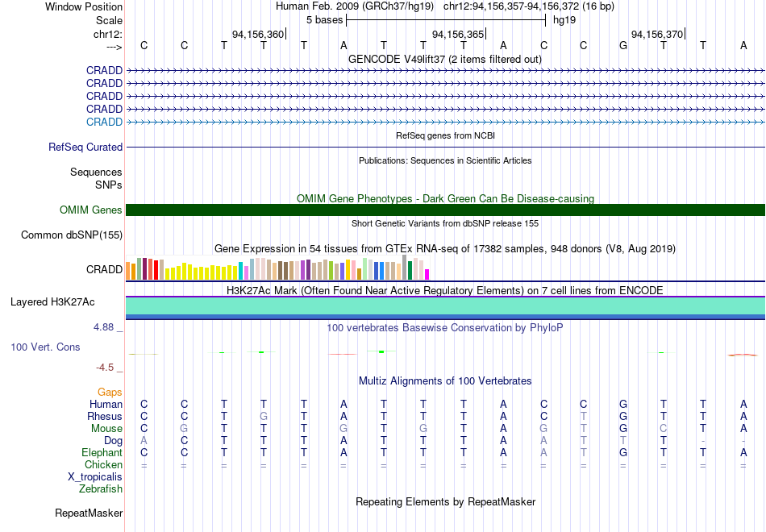Select the light blue CRADD transcript label
The width and height of the screenshot is (766, 532).
pyautogui.click(x=104, y=123)
